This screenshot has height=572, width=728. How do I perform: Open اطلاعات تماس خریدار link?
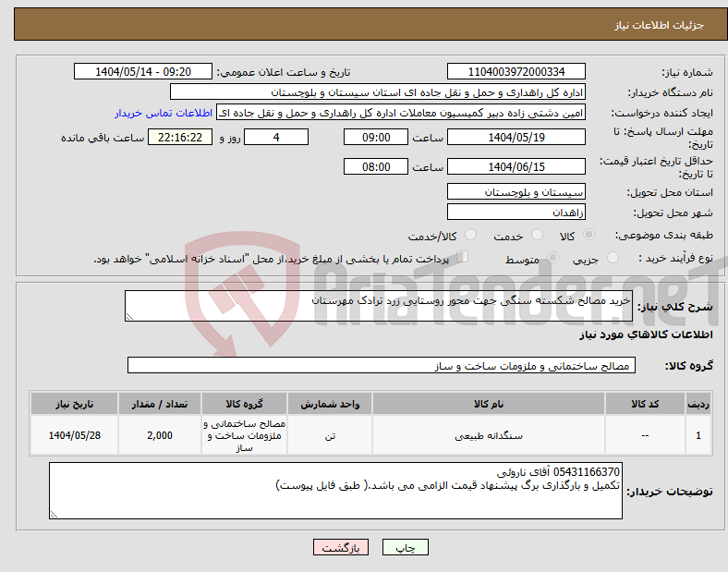pyautogui.click(x=164, y=114)
